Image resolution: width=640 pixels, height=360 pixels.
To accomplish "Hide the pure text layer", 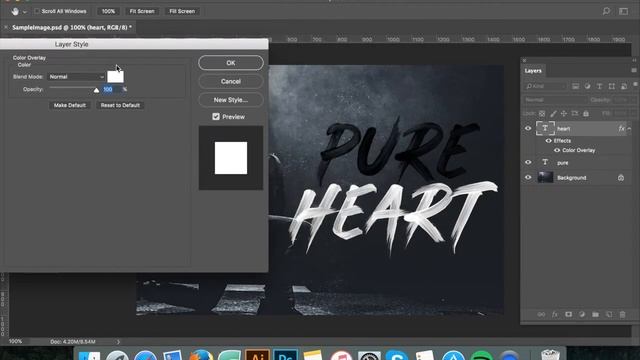I will 528,162.
